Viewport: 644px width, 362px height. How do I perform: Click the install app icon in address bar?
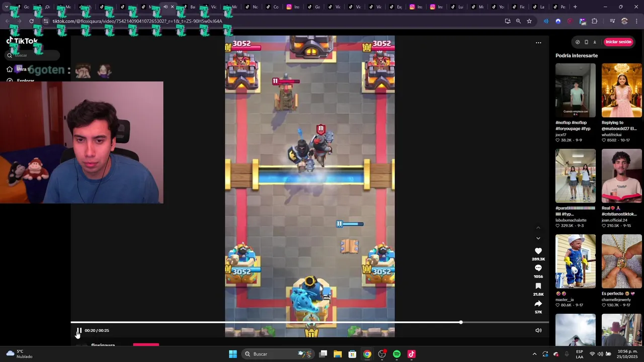point(508,21)
